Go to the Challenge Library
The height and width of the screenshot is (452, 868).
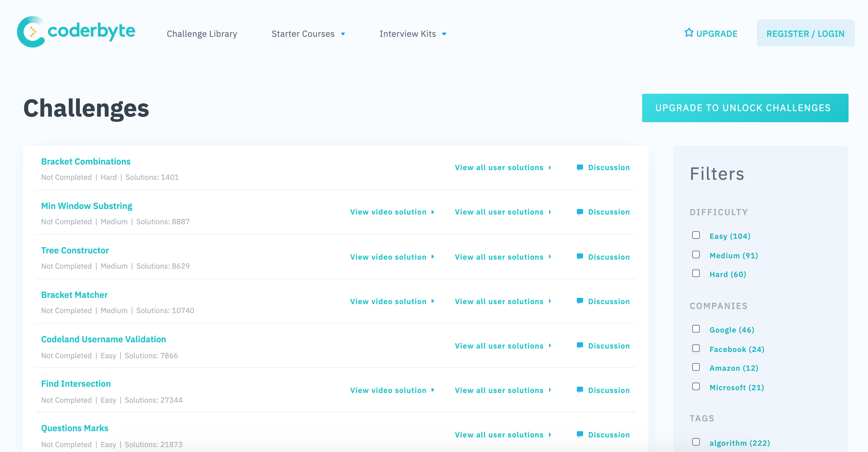pyautogui.click(x=202, y=33)
